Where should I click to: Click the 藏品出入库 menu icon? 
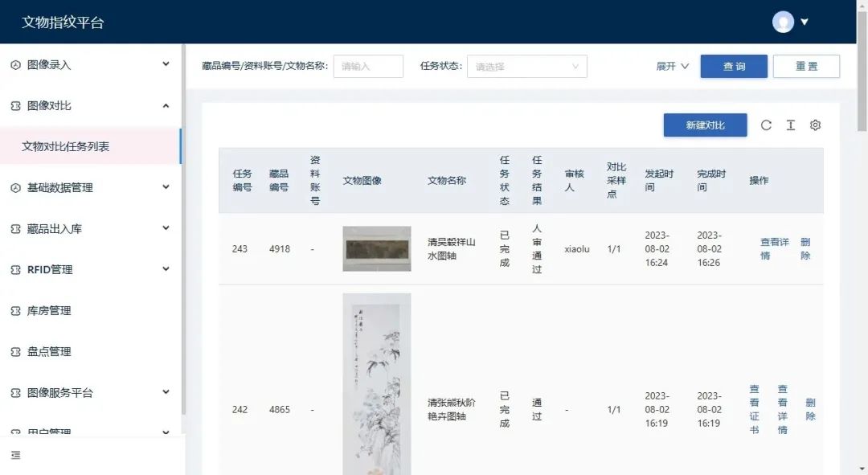click(x=15, y=228)
